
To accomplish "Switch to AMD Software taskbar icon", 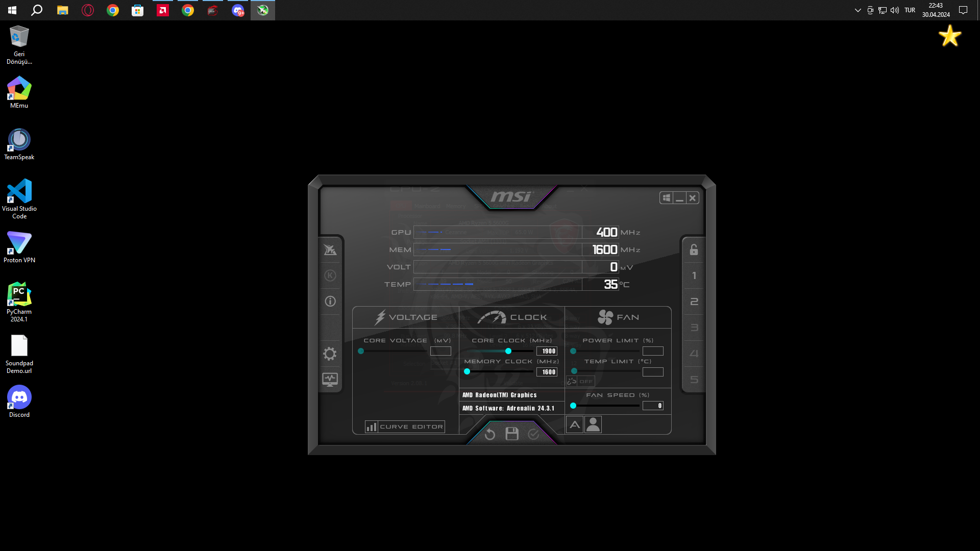I will [x=163, y=10].
